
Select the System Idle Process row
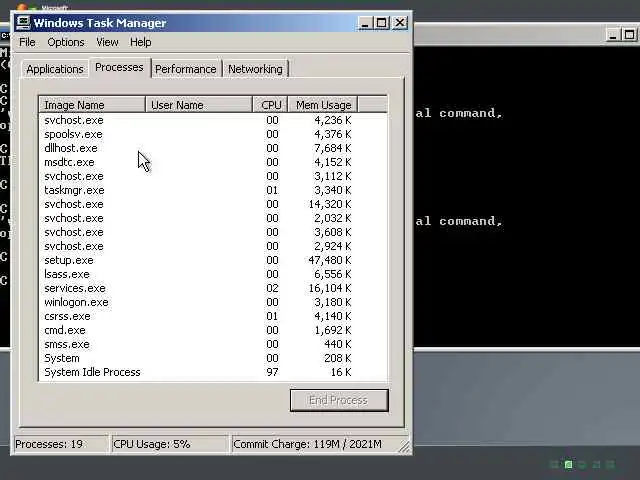coord(213,372)
